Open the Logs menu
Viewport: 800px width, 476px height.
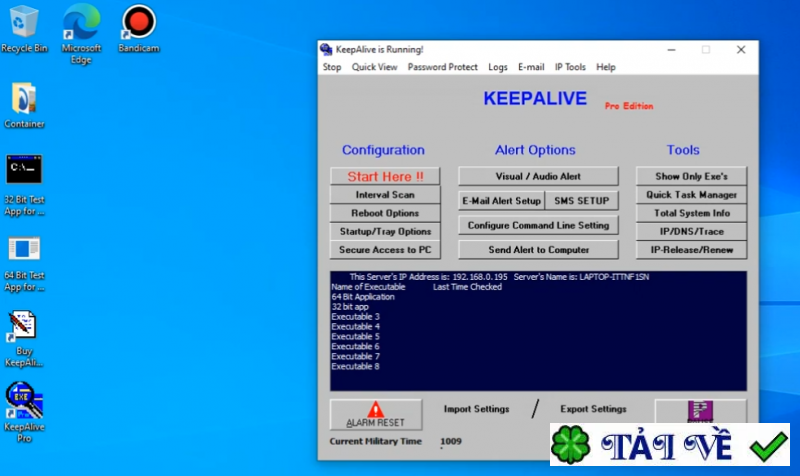click(x=497, y=67)
